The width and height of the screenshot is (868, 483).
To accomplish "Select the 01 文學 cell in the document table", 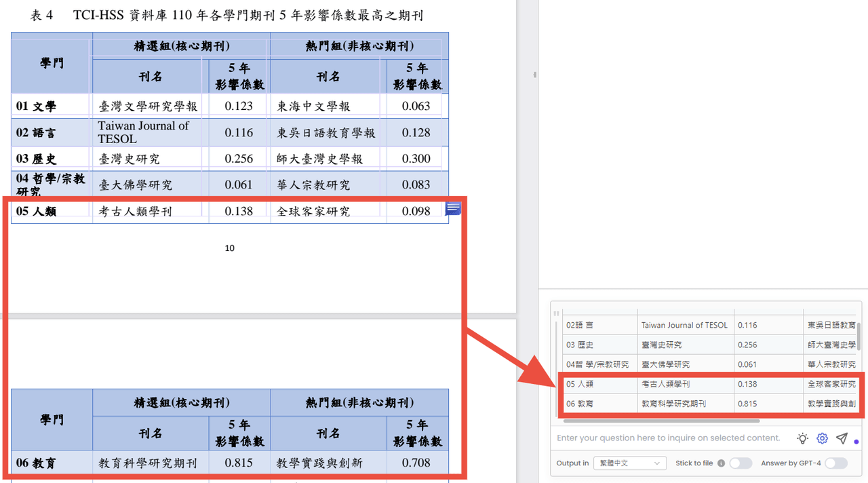I will point(52,106).
